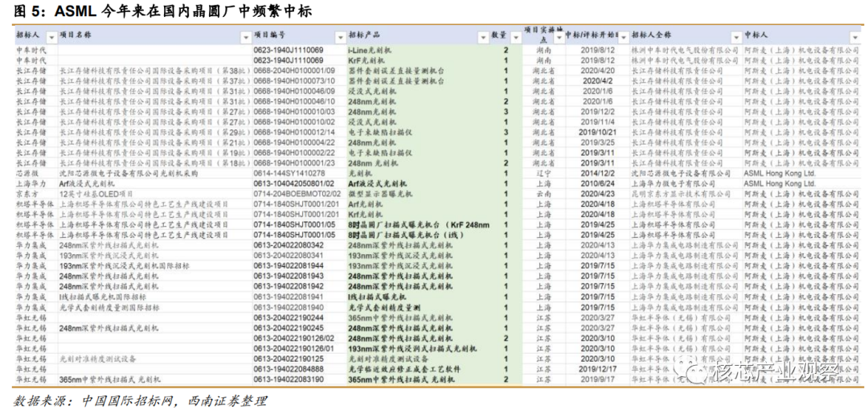The width and height of the screenshot is (868, 410).
Task: Select project number cell 0668-1940H0100010/02
Action: point(294,121)
